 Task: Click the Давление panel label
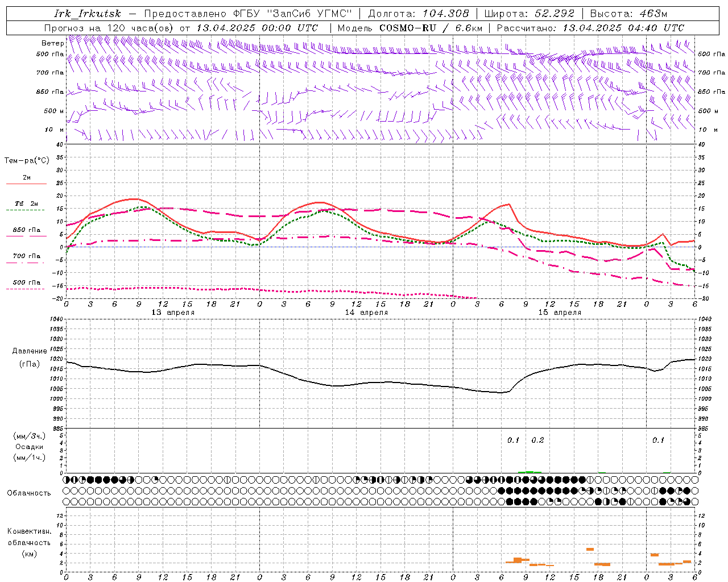click(x=30, y=351)
